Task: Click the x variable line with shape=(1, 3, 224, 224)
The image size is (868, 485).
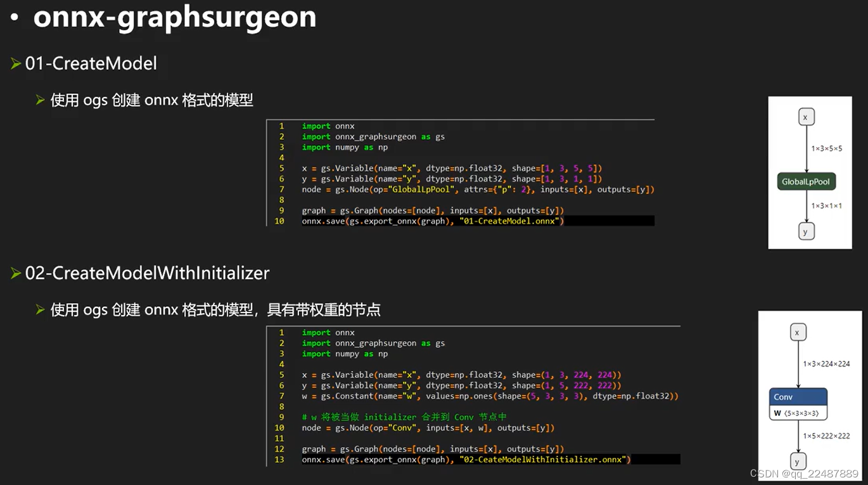Action: click(x=461, y=375)
